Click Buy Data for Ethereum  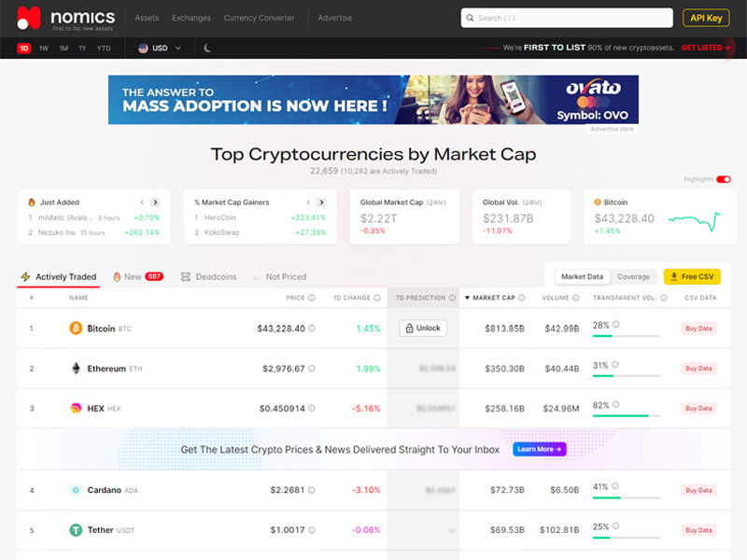[698, 368]
